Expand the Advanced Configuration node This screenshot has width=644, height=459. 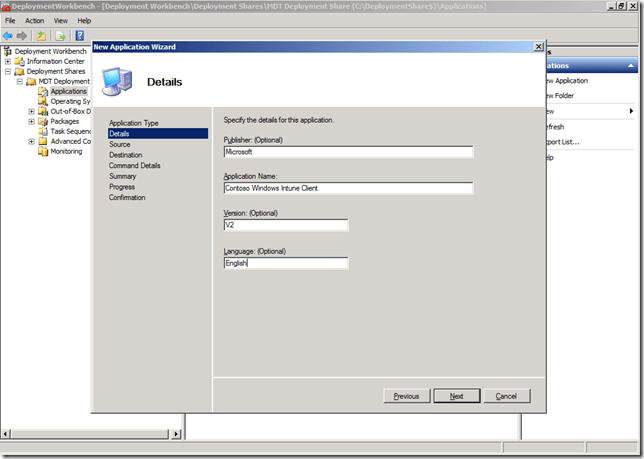[32, 142]
